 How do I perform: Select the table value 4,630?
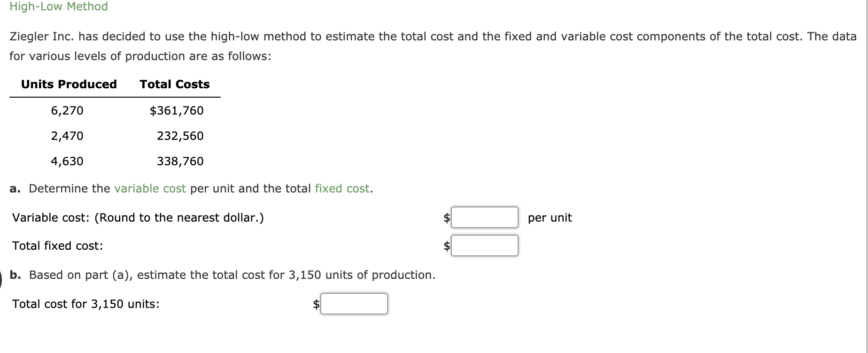click(x=68, y=161)
